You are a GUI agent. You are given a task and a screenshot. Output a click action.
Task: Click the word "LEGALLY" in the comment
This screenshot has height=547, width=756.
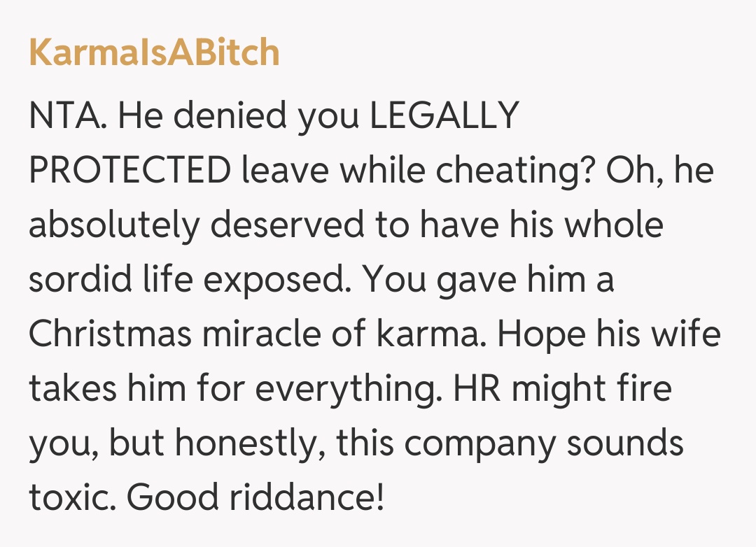443,116
